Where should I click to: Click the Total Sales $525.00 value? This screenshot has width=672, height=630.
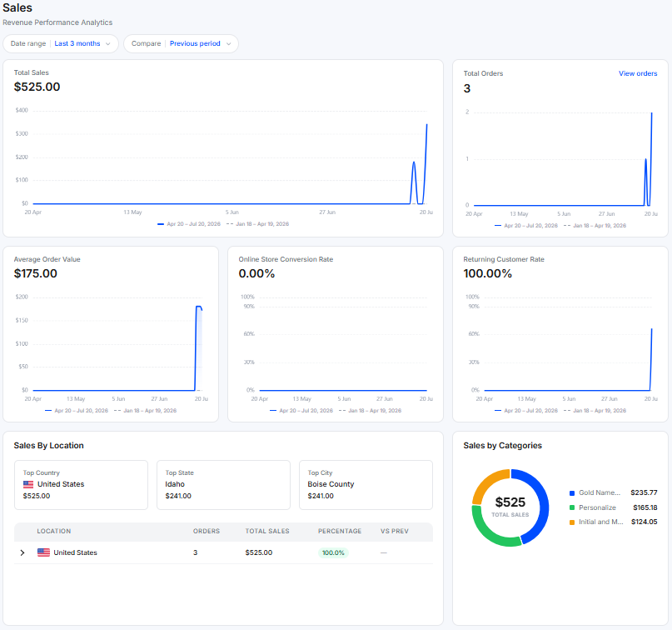tap(37, 87)
